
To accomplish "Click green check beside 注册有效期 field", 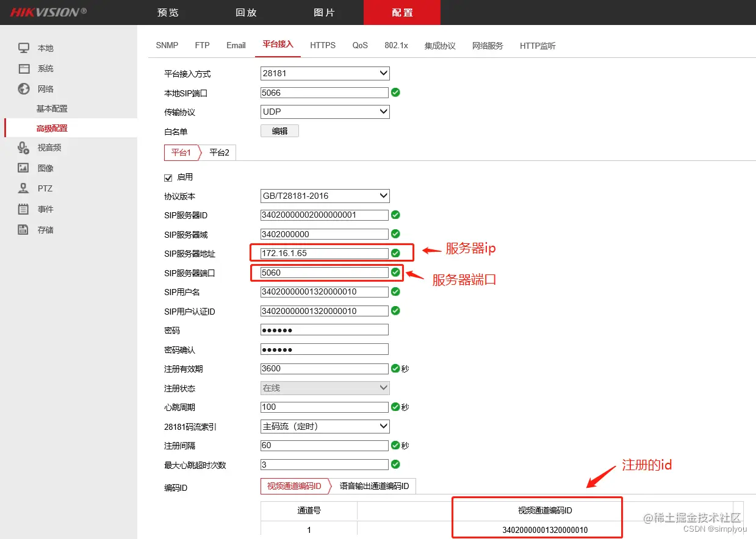I will [x=395, y=369].
